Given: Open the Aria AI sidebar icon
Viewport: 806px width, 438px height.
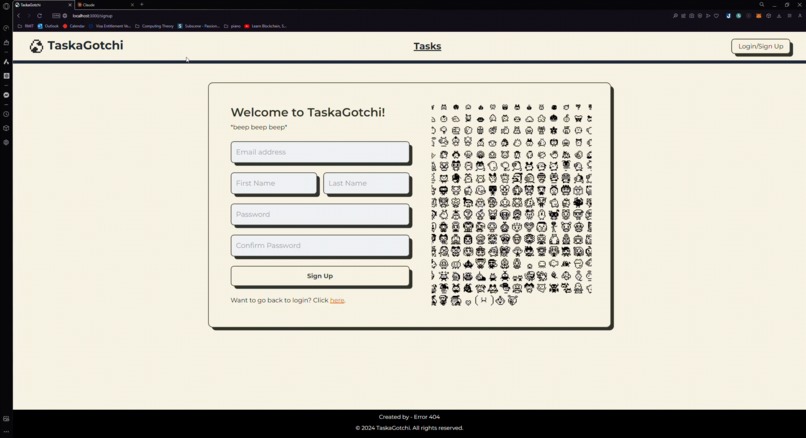Looking at the screenshot, I should click(x=6, y=62).
